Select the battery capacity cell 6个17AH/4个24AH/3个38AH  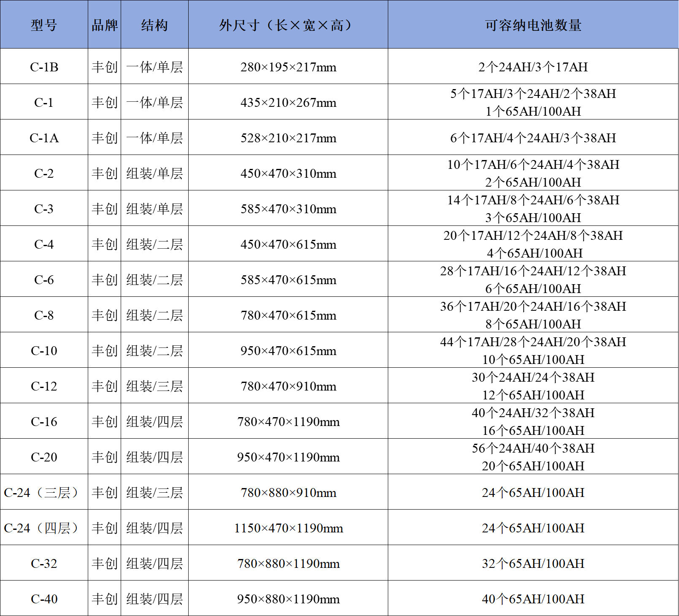pyautogui.click(x=533, y=138)
